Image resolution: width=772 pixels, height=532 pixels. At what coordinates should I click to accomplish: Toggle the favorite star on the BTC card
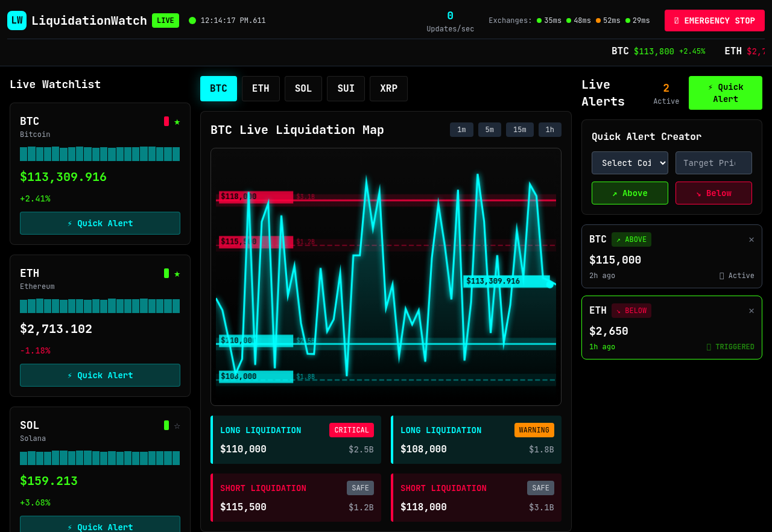178,121
